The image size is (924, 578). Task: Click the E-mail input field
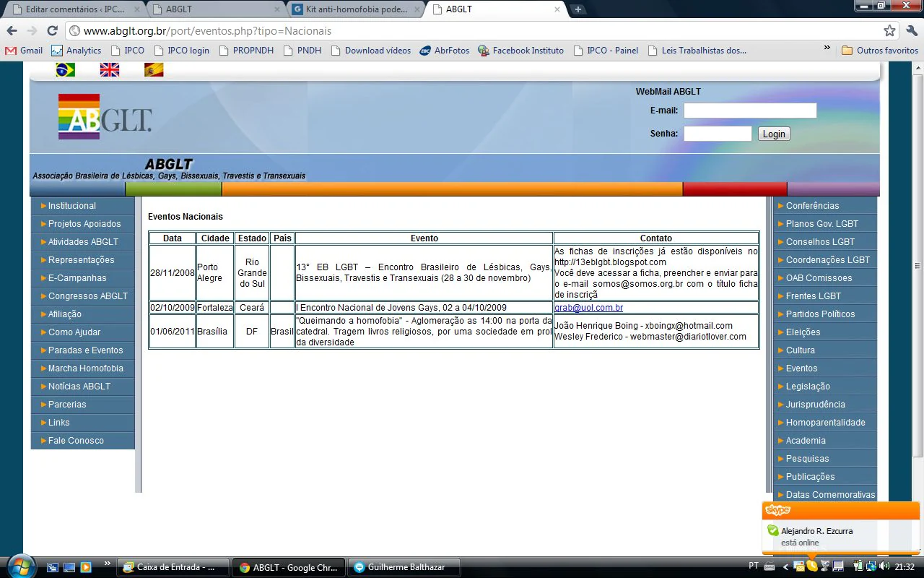tap(750, 111)
